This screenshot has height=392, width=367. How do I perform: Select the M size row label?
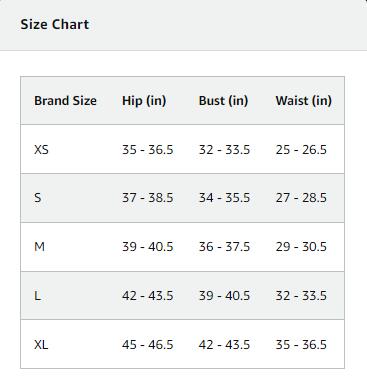pos(39,247)
